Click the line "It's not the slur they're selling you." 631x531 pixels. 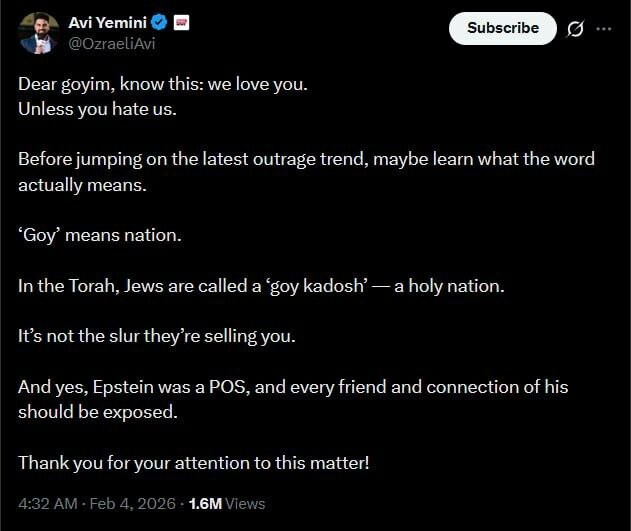coord(158,336)
